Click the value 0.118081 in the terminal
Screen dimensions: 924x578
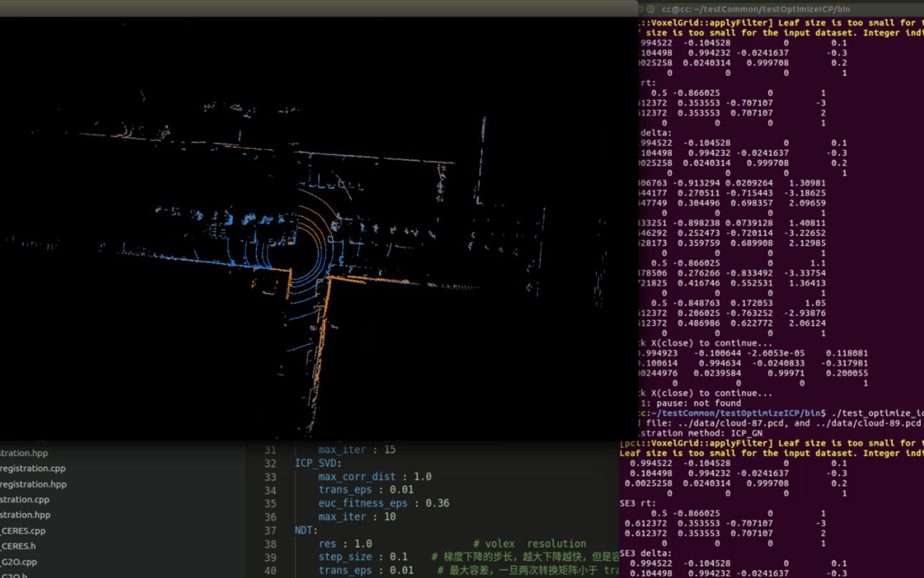[x=847, y=353]
